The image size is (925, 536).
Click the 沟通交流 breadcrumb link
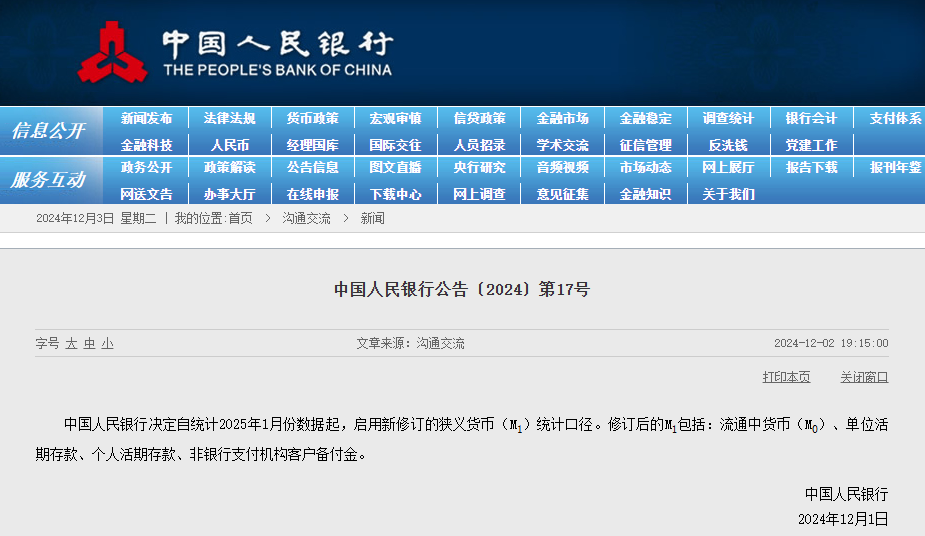click(306, 218)
